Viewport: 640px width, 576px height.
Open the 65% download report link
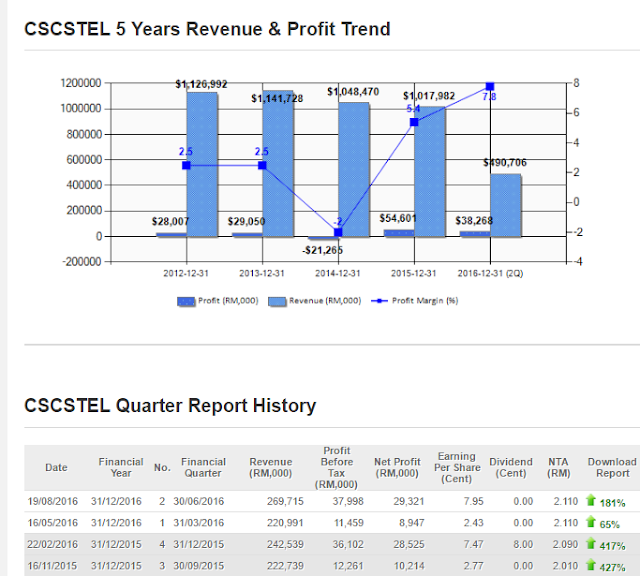pos(609,525)
